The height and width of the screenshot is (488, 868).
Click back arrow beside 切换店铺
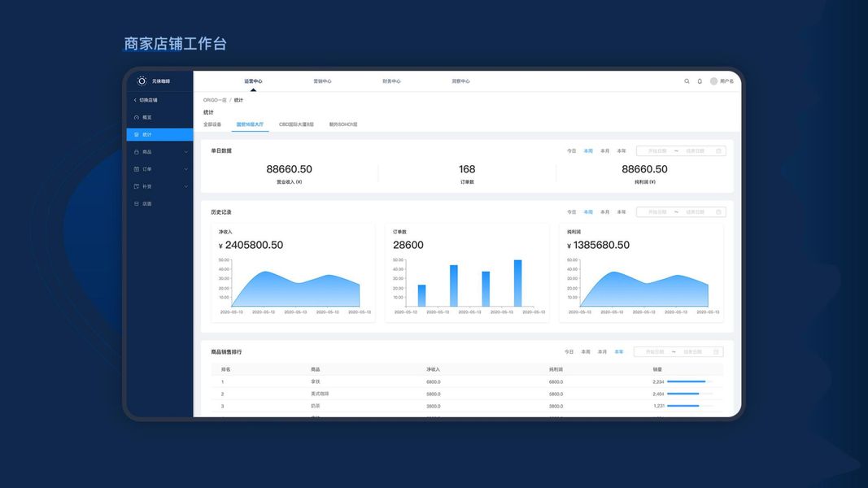click(x=135, y=100)
